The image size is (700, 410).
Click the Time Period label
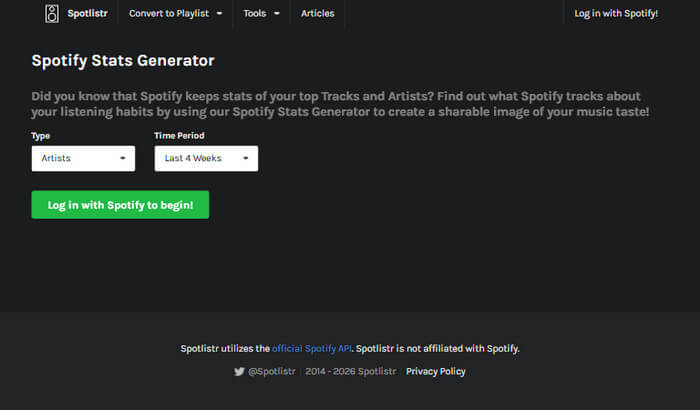pos(179,136)
